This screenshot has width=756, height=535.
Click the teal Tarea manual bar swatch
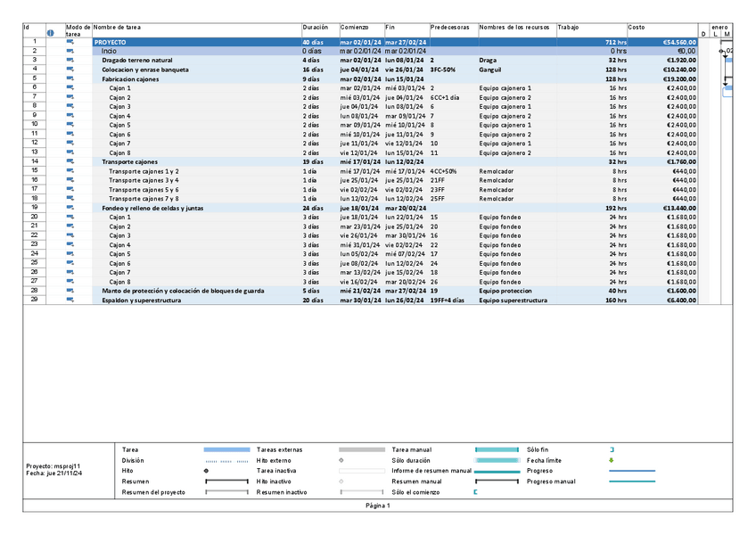tap(497, 450)
